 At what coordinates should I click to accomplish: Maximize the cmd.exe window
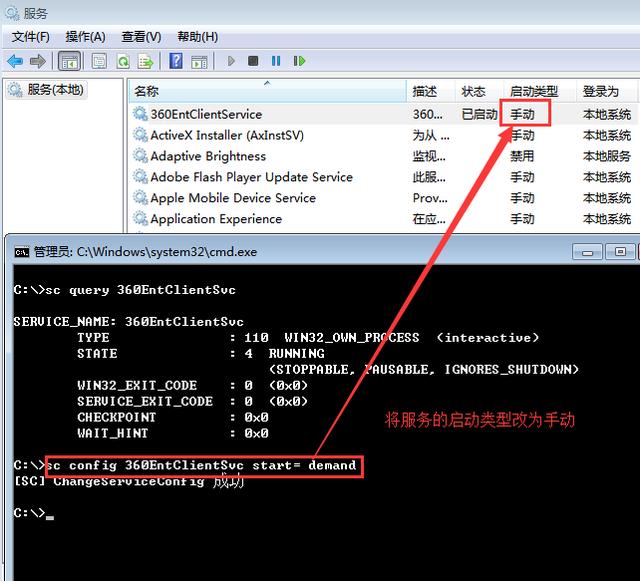[620, 252]
